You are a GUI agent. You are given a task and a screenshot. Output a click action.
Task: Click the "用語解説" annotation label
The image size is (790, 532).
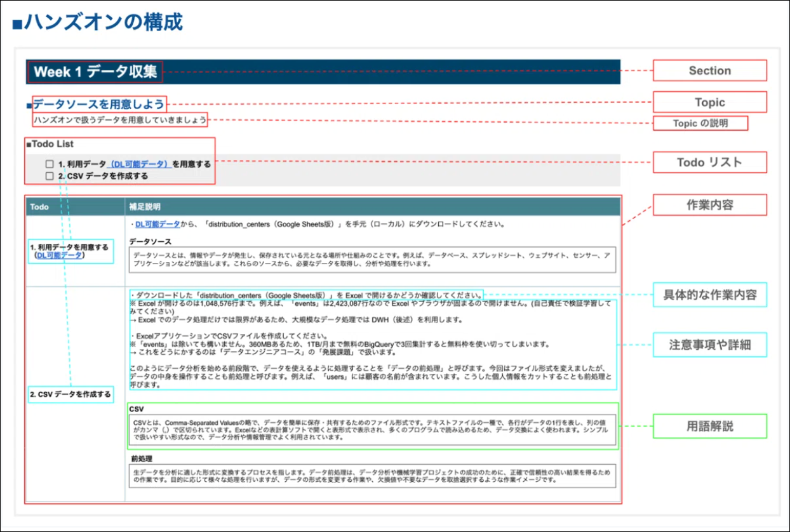pos(709,427)
